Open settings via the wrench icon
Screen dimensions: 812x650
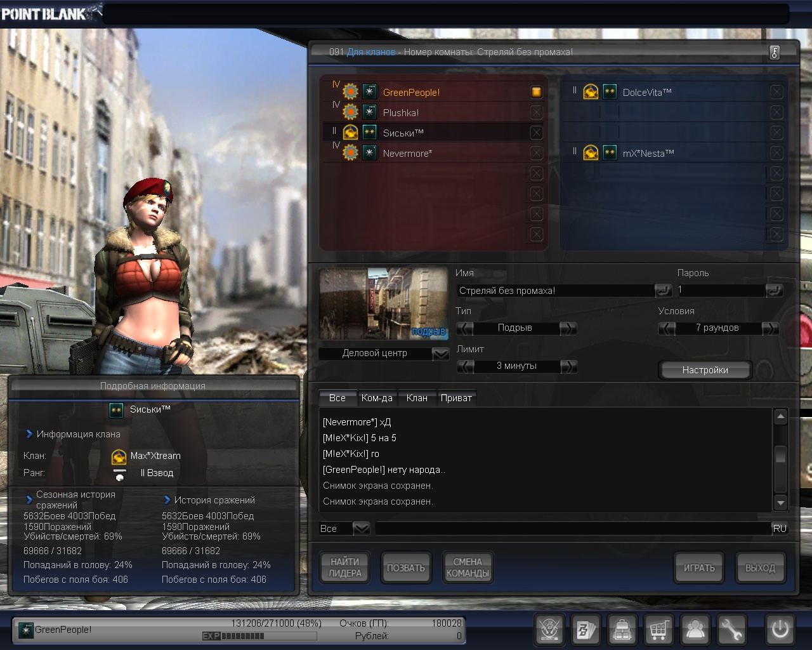731,630
